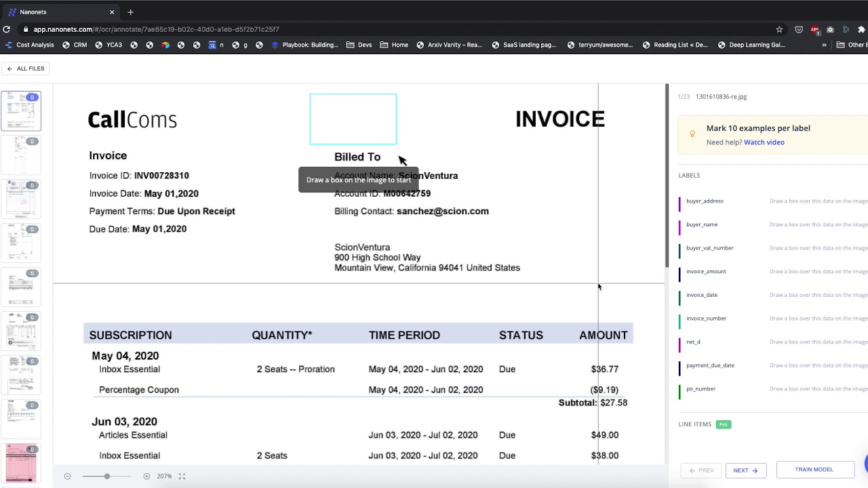Open the Pocket extension icon
Image resolution: width=868 pixels, height=488 pixels.
pyautogui.click(x=799, y=29)
